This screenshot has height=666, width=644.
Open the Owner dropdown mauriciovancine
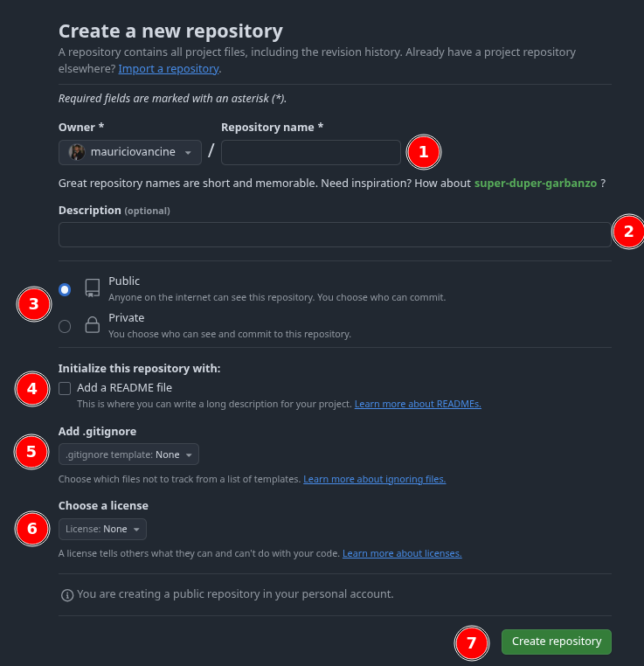(x=130, y=152)
